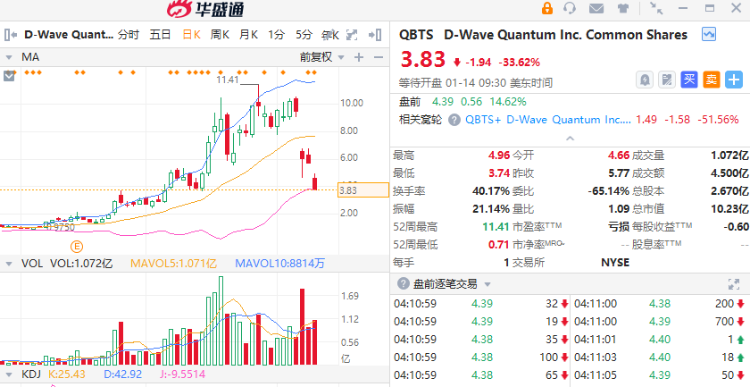The image size is (750, 387).
Task: Click the price alert bell icon
Action: click(x=645, y=79)
